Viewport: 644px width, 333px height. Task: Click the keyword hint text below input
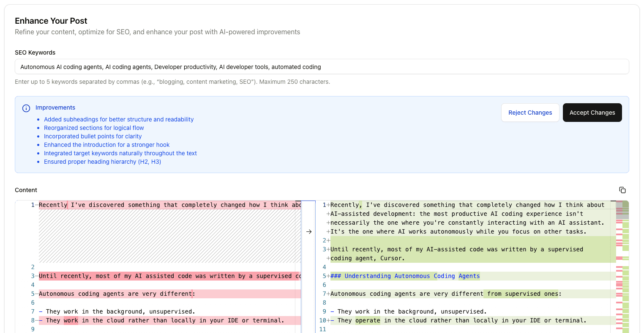coord(172,82)
